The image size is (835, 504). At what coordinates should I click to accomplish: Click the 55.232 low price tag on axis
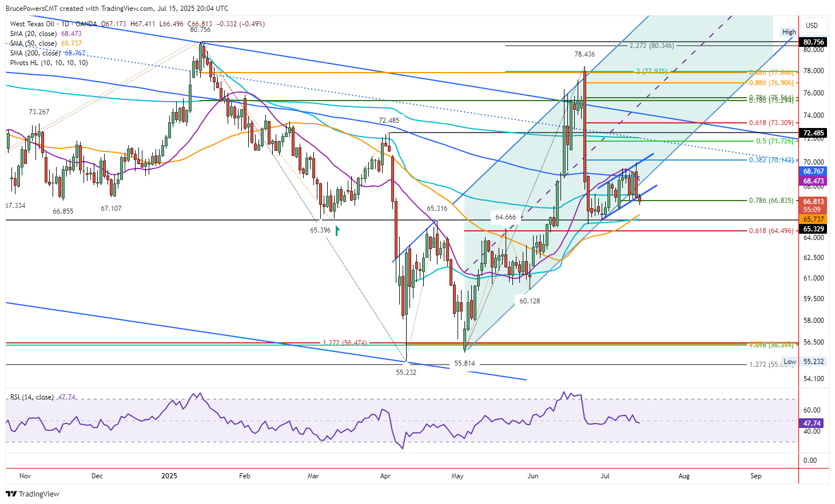pyautogui.click(x=814, y=362)
